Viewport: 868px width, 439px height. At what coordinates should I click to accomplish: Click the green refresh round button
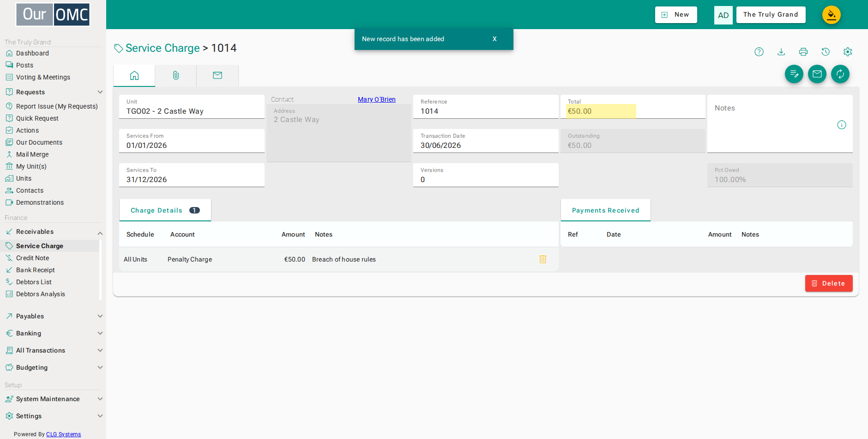click(x=840, y=74)
